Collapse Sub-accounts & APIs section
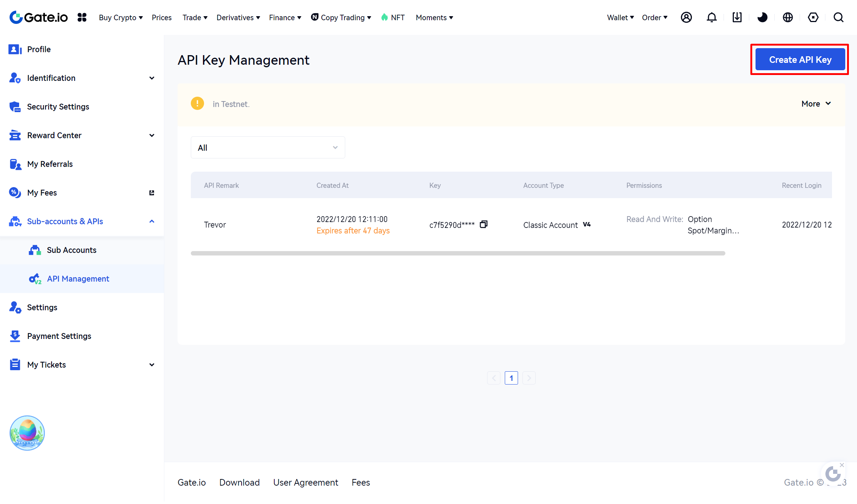This screenshot has width=857, height=504. click(152, 221)
